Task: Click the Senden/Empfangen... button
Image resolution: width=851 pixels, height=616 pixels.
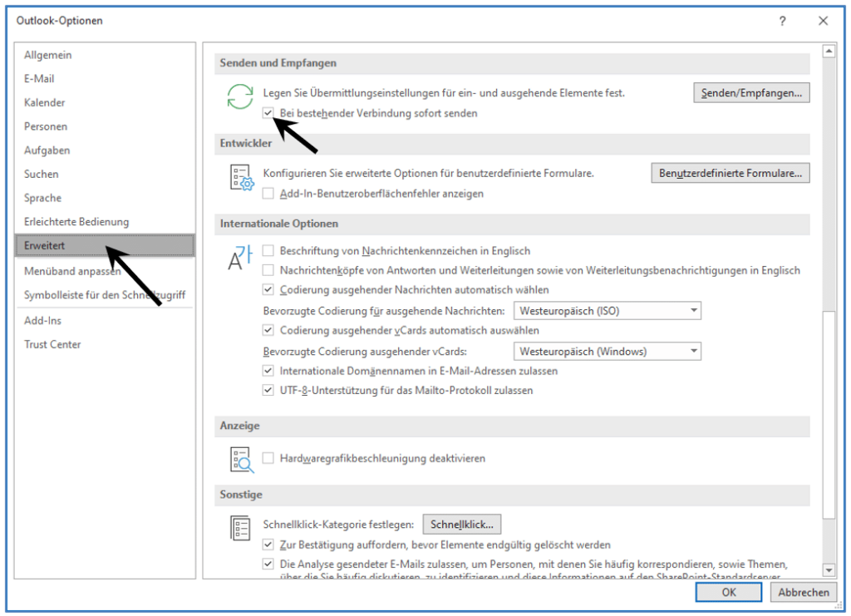Action: [x=751, y=93]
